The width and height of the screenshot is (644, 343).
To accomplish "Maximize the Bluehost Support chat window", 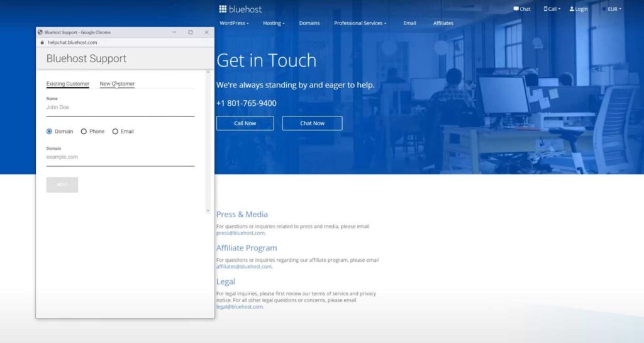I will (190, 32).
